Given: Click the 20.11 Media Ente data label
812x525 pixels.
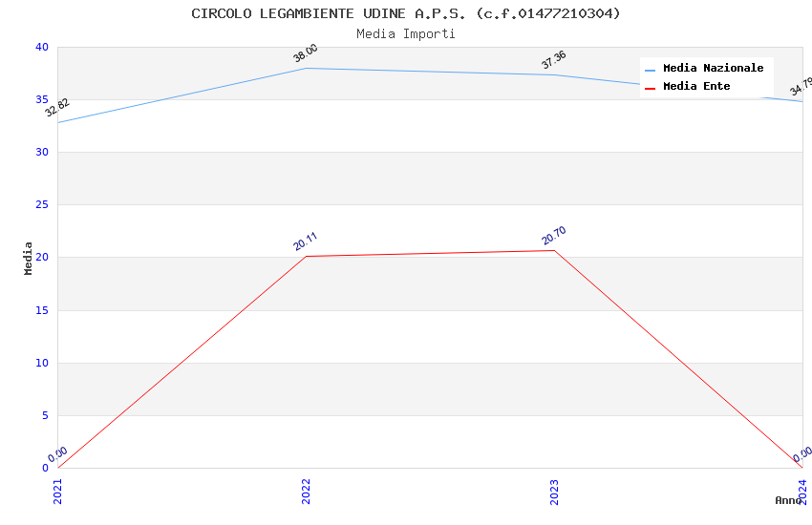Looking at the screenshot, I should tap(306, 241).
